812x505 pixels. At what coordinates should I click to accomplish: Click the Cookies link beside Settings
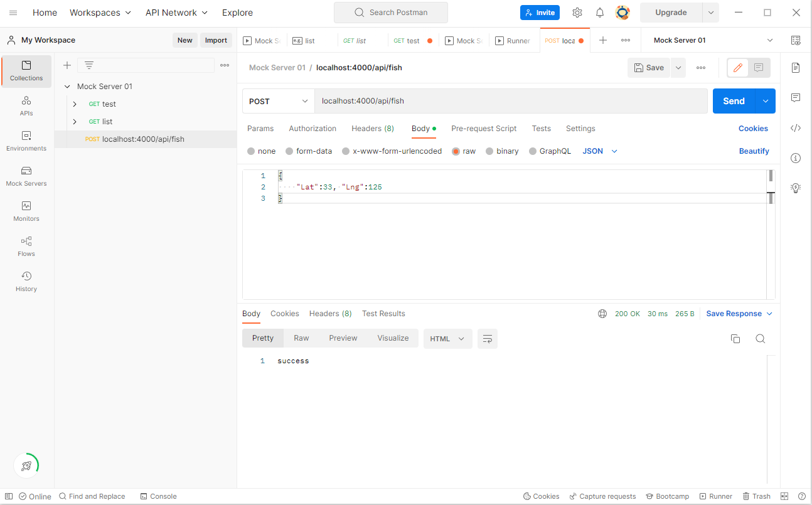point(753,129)
